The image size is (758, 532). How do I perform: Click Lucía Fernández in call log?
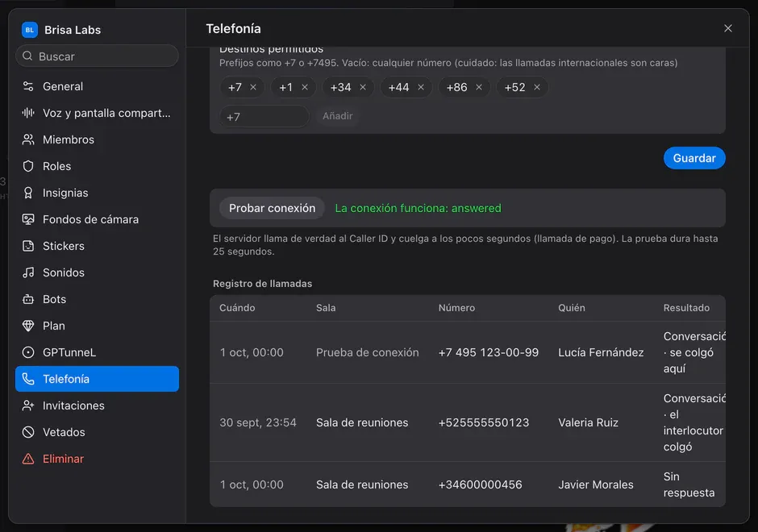[x=601, y=353]
